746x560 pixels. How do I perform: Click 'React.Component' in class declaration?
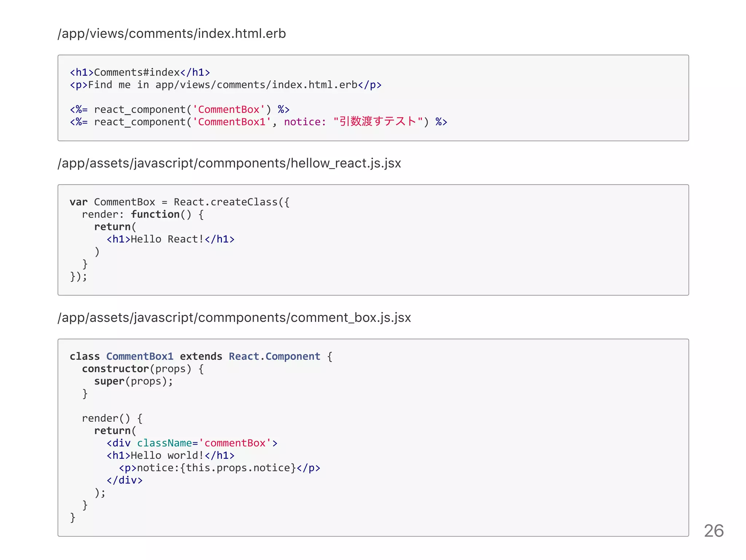(x=274, y=356)
